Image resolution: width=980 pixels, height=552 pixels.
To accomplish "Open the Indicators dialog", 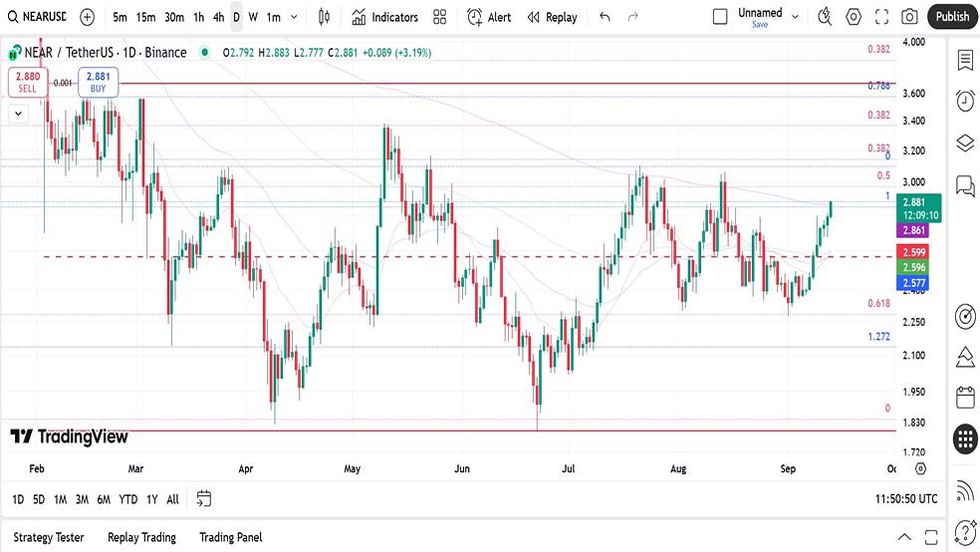I will (385, 17).
